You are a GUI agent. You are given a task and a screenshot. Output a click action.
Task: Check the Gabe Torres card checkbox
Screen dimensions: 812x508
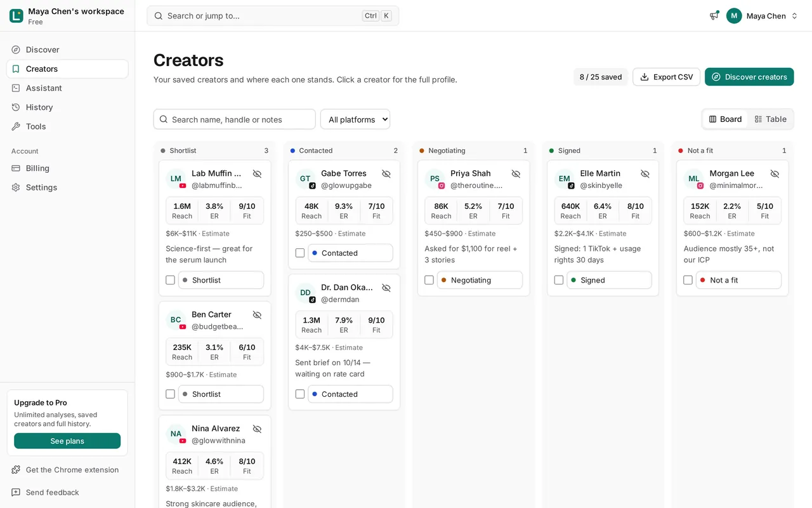(299, 253)
